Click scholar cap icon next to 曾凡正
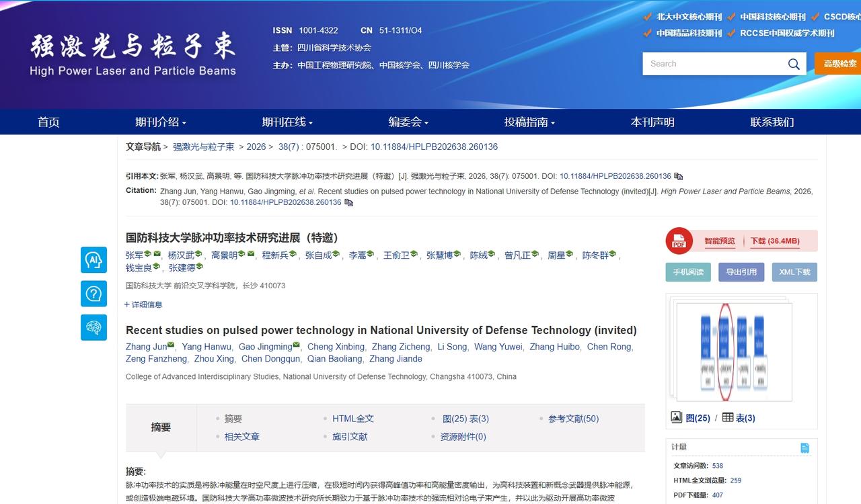The width and height of the screenshot is (861, 504). point(535,254)
